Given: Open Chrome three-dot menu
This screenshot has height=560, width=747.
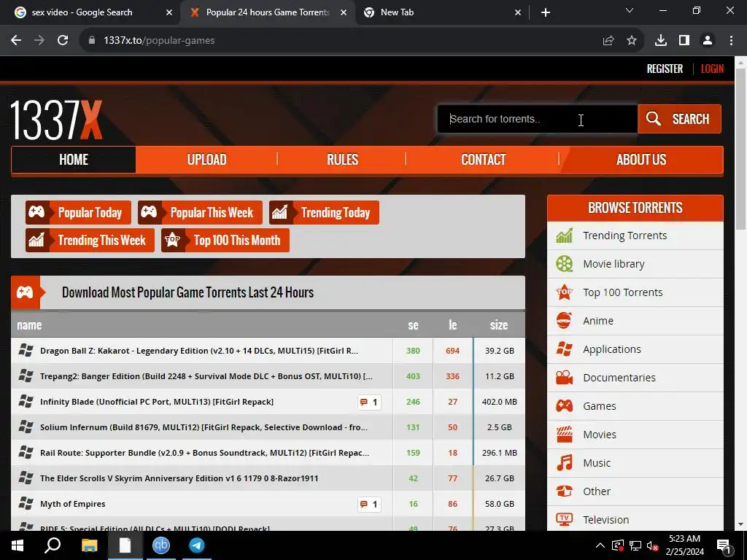Looking at the screenshot, I should [x=731, y=41].
